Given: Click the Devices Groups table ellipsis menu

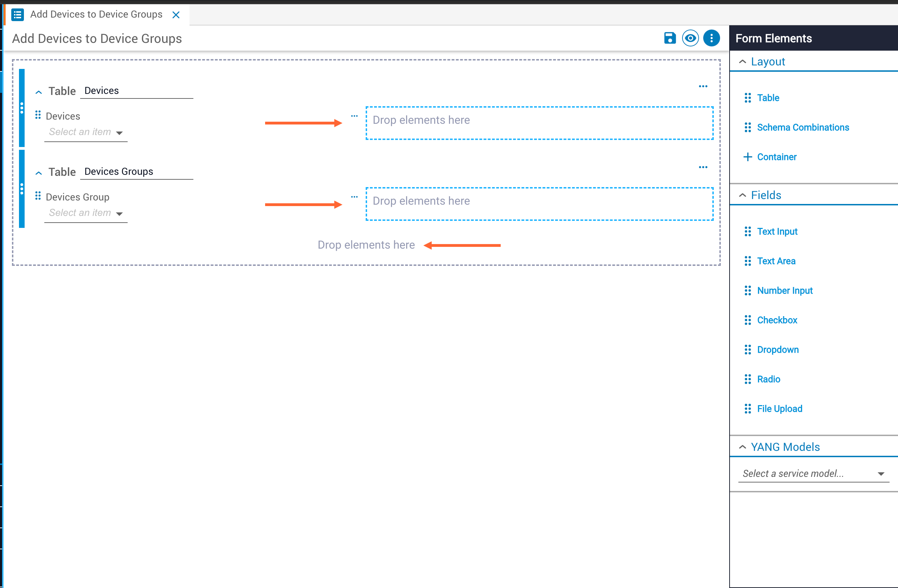Looking at the screenshot, I should (703, 167).
